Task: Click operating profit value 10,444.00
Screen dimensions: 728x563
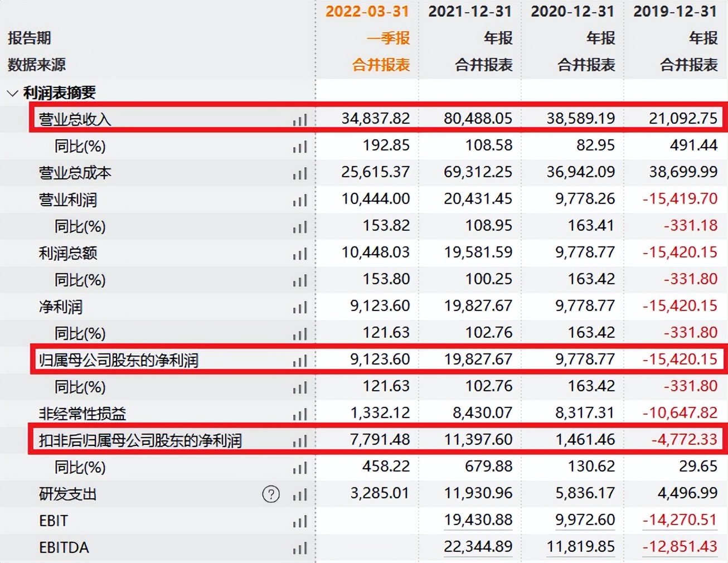Action: point(376,198)
